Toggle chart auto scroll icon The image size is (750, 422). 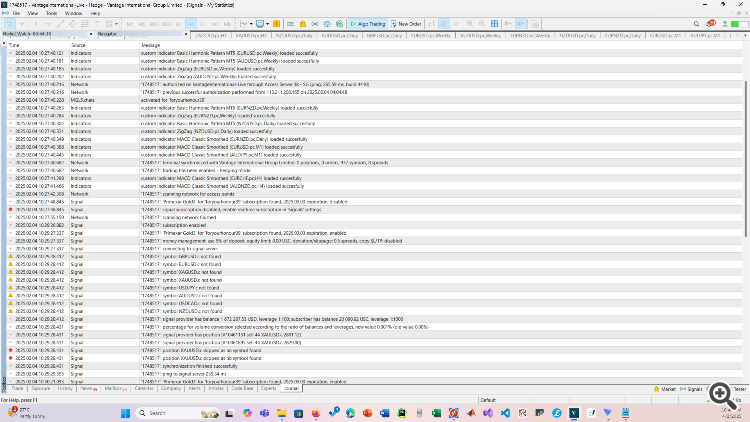click(508, 24)
